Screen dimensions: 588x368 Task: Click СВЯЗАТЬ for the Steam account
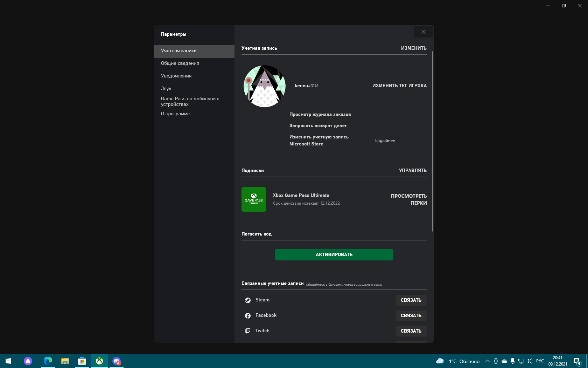pyautogui.click(x=411, y=300)
